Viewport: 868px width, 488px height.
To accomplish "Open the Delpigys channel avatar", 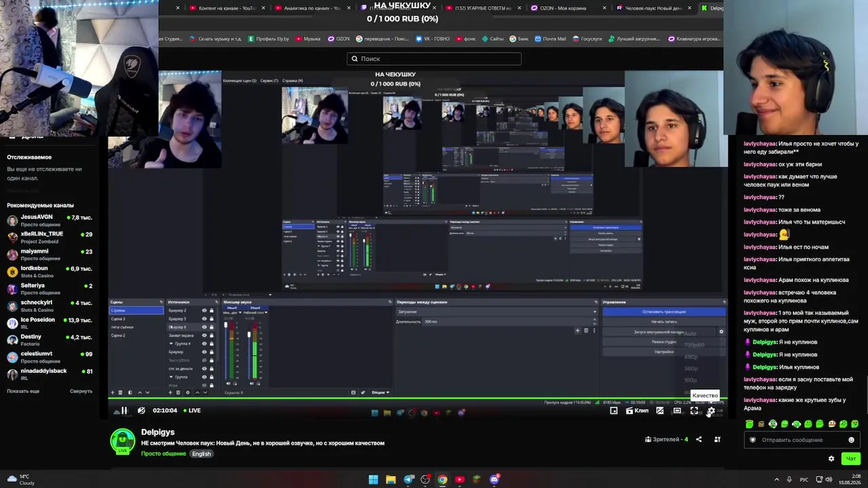I will point(123,441).
